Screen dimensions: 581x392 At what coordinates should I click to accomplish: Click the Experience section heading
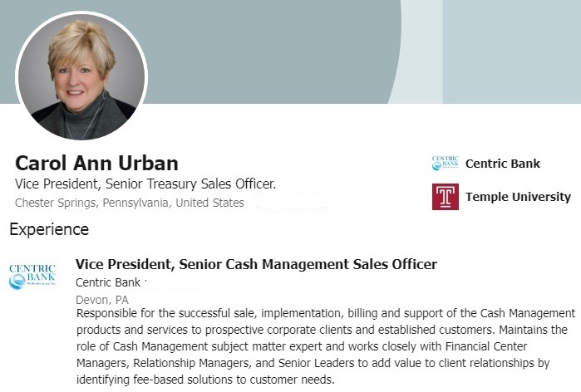point(49,229)
